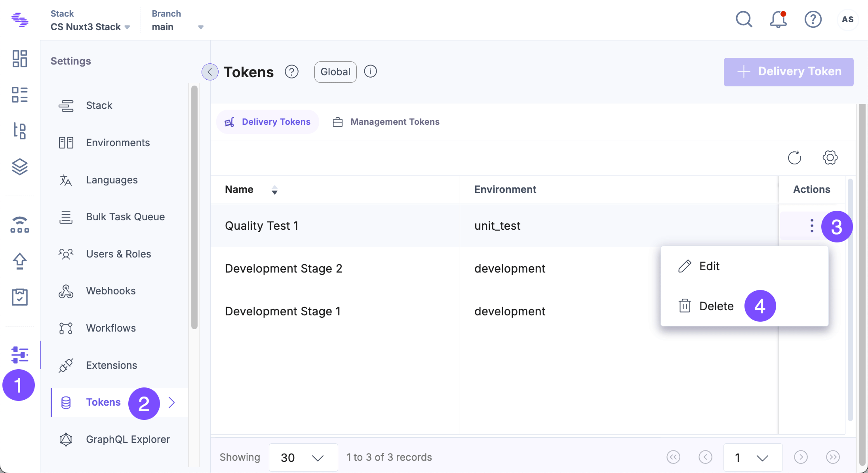Click the search magnifier icon
868x473 pixels.
pyautogui.click(x=744, y=19)
